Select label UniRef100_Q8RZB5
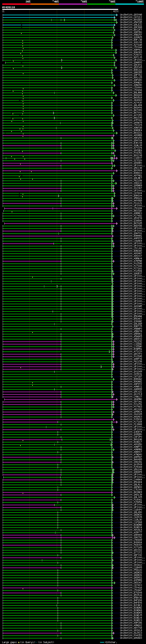 (x=131, y=72)
